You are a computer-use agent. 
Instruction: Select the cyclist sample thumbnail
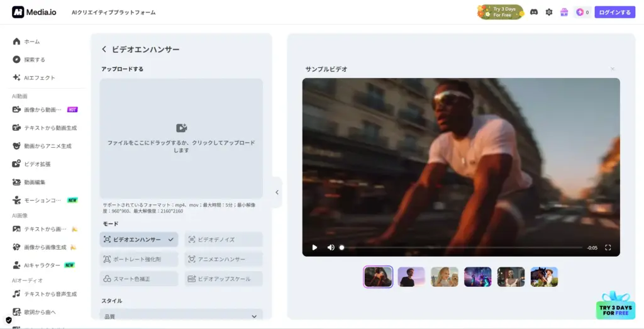(378, 277)
